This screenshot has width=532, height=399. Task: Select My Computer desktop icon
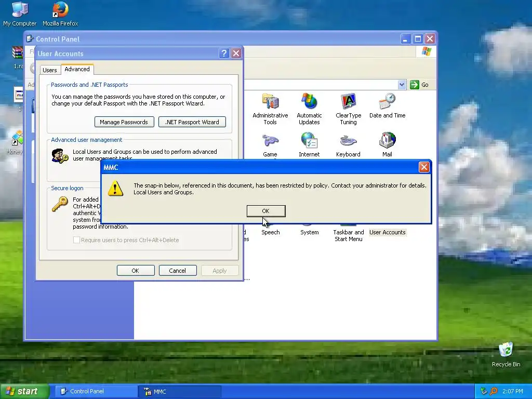tap(20, 14)
